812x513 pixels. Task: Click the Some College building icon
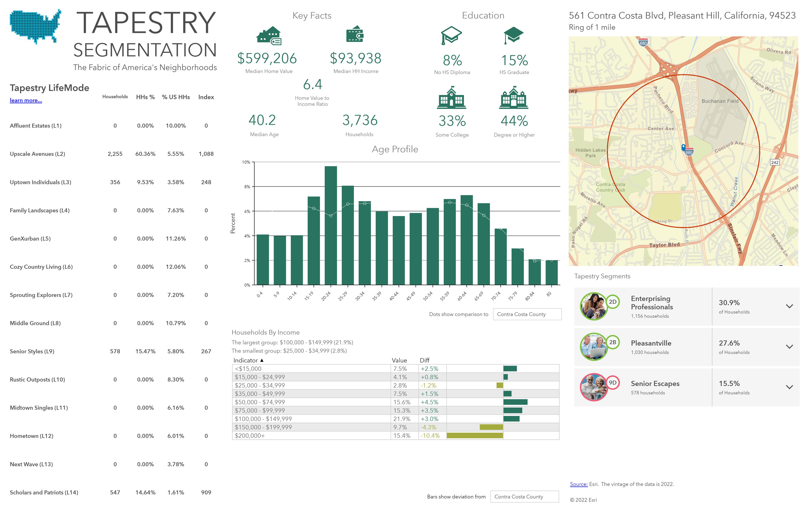pos(451,97)
